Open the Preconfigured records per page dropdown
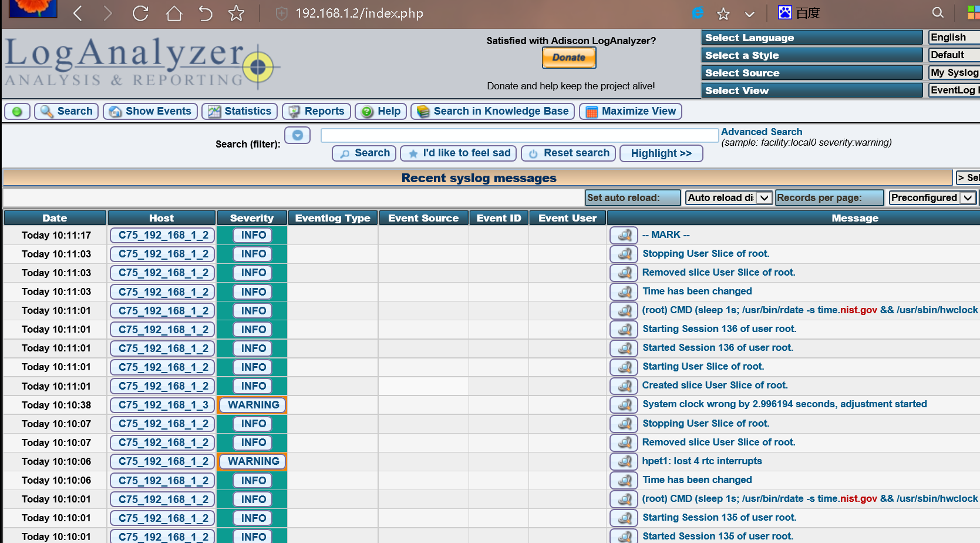This screenshot has height=543, width=980. (x=932, y=197)
